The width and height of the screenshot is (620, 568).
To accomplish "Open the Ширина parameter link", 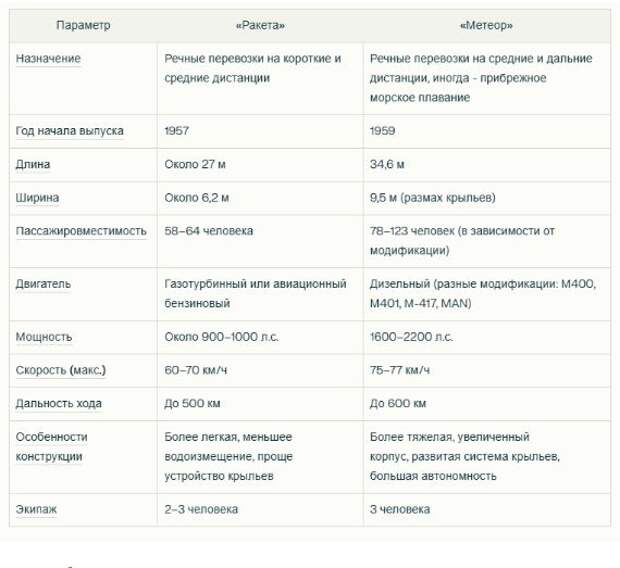I will (x=37, y=197).
